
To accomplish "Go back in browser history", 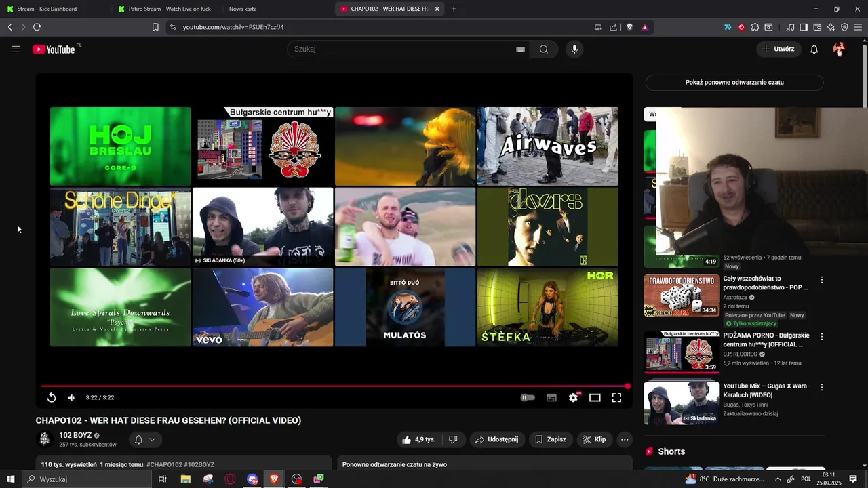I will pos(9,27).
